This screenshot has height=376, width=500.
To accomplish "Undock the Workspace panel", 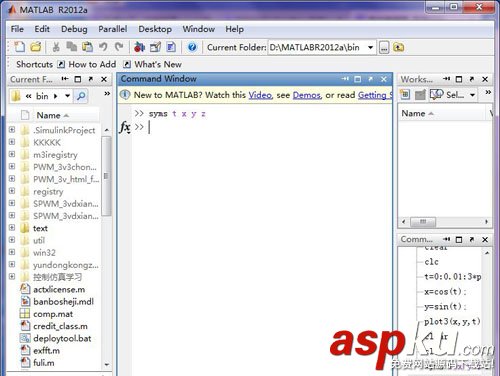I will click(472, 79).
